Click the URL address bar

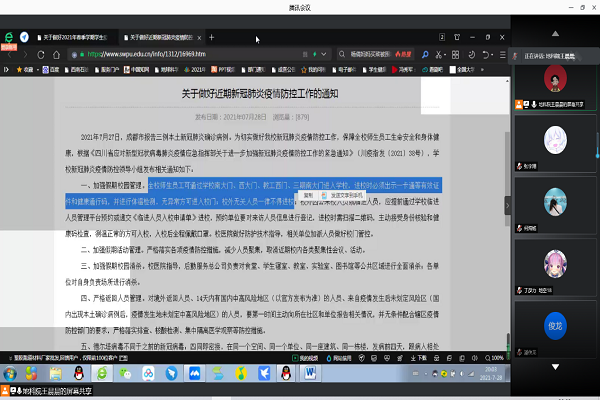[200, 54]
